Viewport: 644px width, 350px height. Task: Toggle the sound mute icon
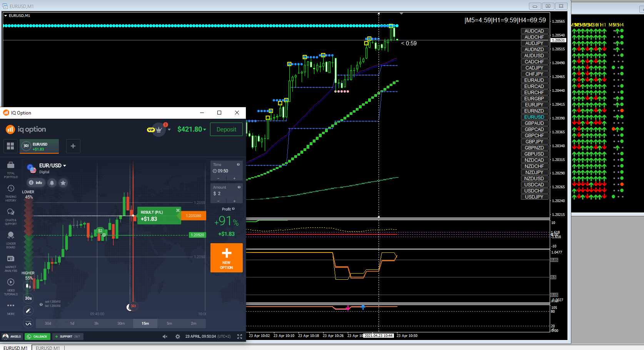click(165, 337)
